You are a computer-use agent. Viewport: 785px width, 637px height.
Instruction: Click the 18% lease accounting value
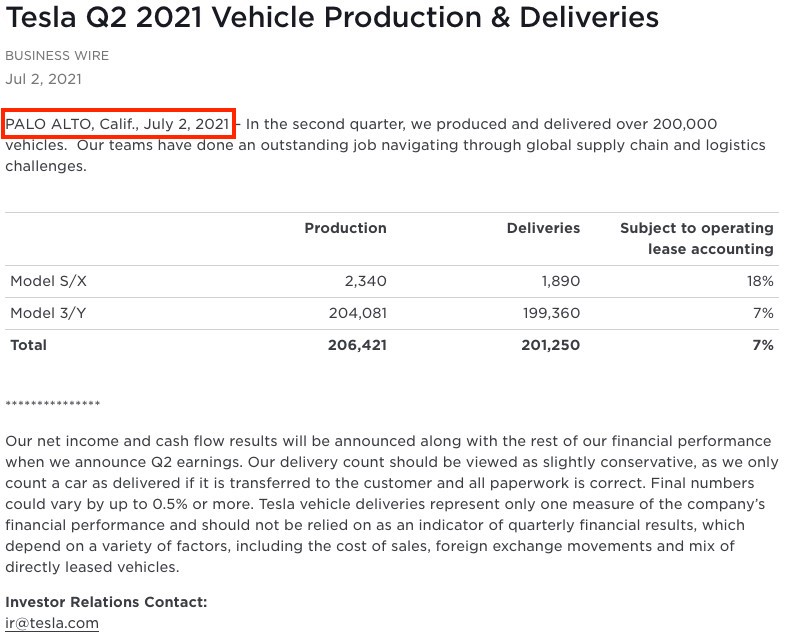tap(760, 281)
